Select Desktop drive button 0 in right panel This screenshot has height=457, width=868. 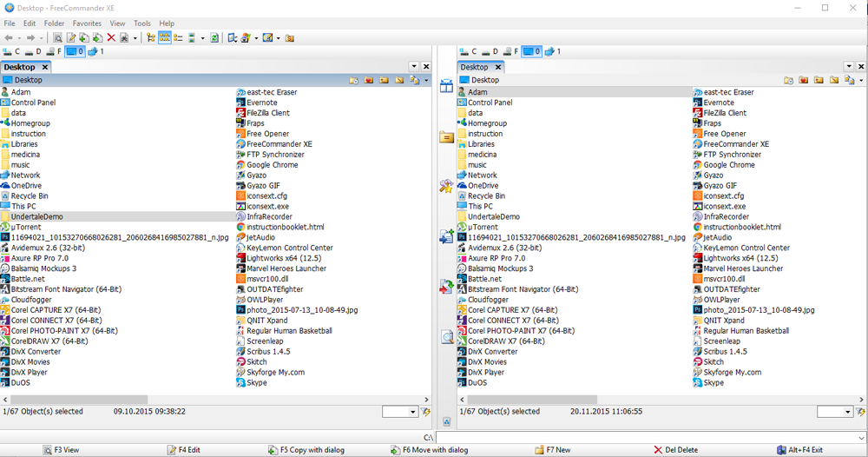(x=531, y=51)
